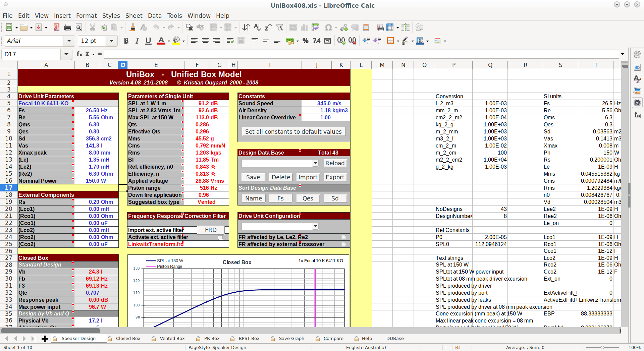The image size is (644, 351).
Task: Click the Sort Ascending icon
Action: click(257, 27)
